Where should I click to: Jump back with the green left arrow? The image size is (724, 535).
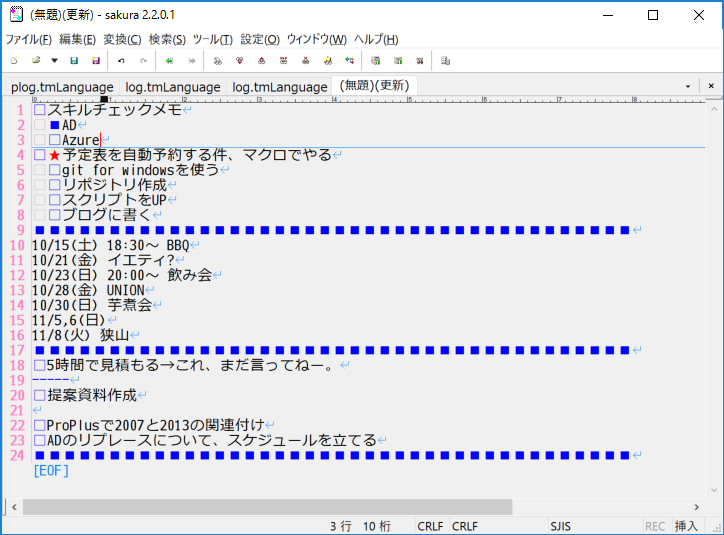[169, 60]
